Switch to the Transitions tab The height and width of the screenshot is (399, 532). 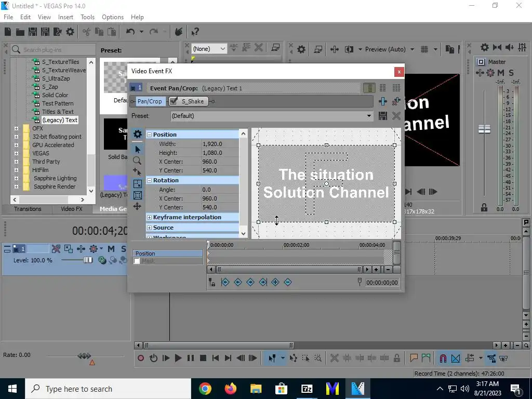tap(28, 209)
